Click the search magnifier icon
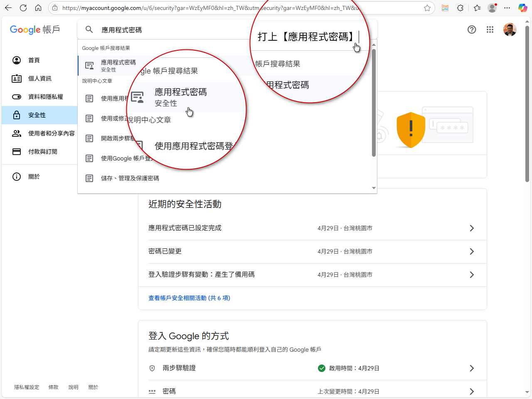This screenshot has width=532, height=399. tap(89, 30)
